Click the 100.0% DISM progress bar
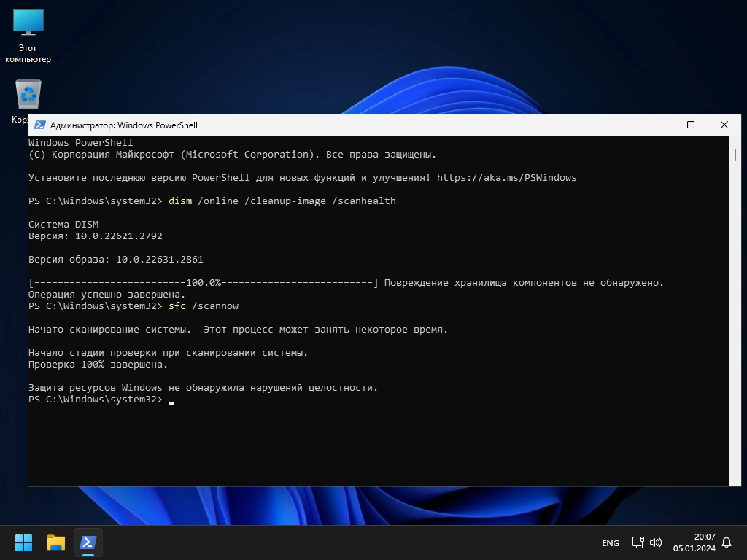747x560 pixels. [x=204, y=282]
